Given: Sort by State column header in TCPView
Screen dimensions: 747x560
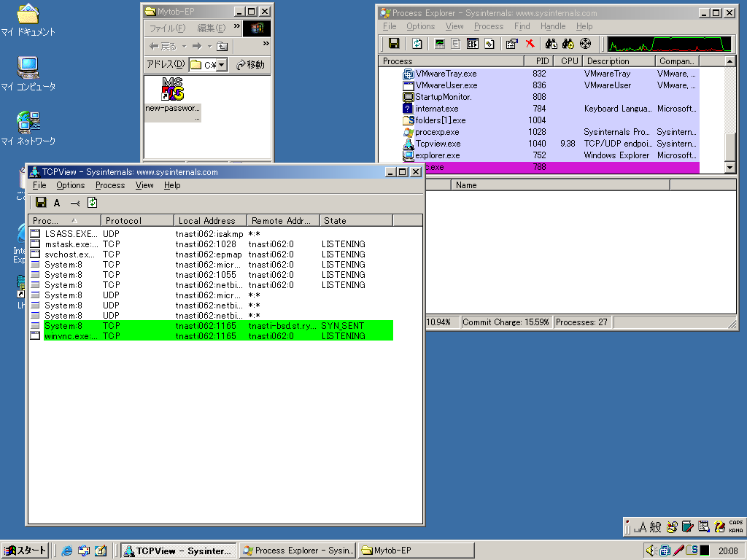Looking at the screenshot, I should click(356, 220).
